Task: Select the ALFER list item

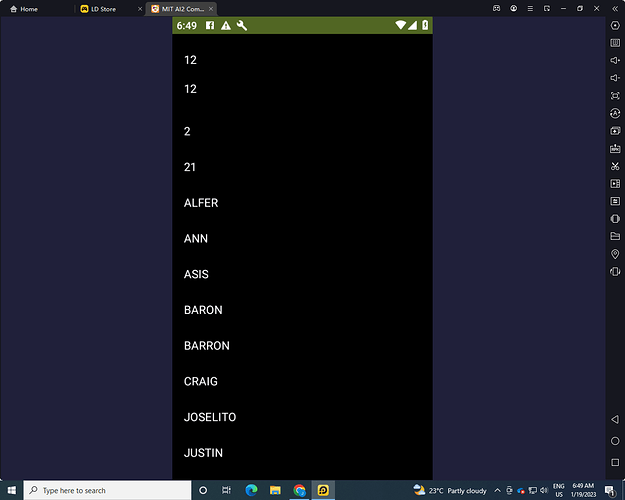Action: click(302, 203)
